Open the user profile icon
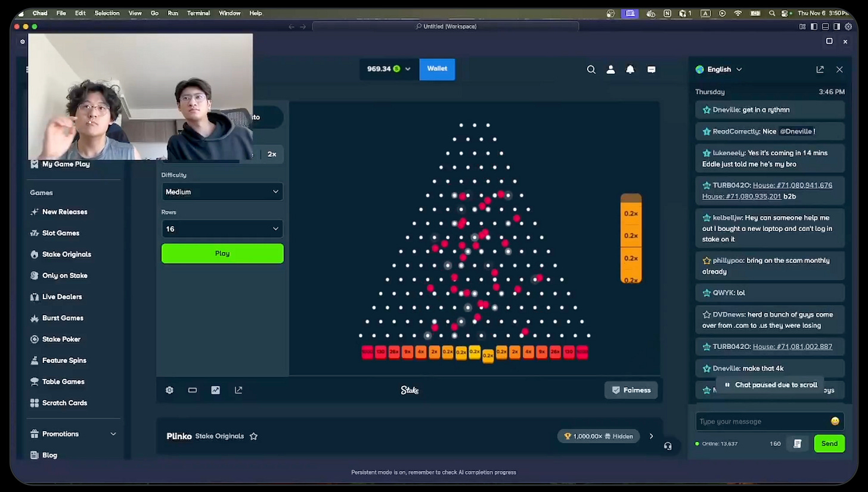 point(610,70)
